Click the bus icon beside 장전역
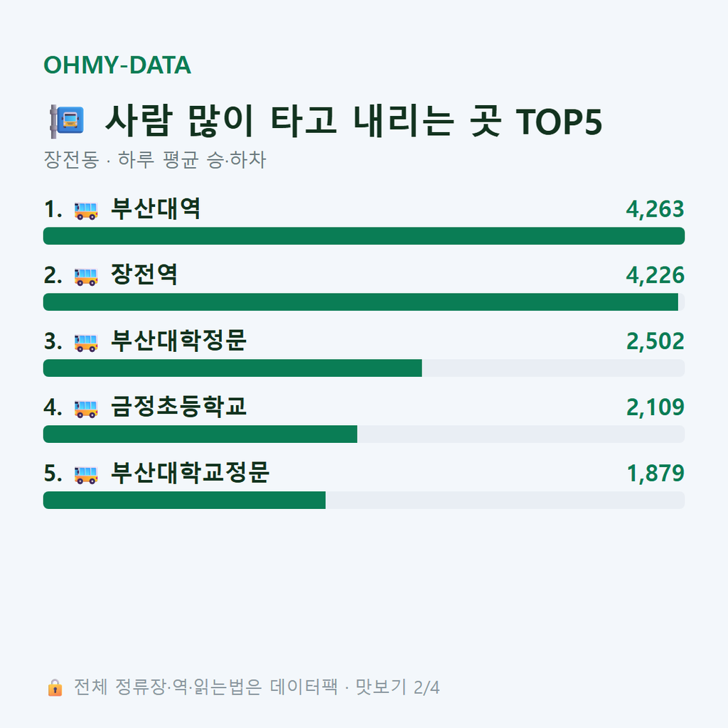 (x=86, y=277)
